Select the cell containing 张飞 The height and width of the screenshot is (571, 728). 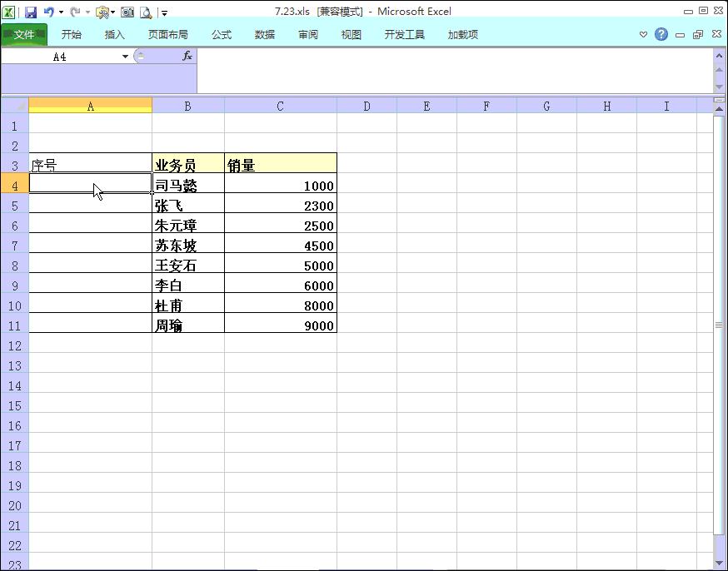188,203
